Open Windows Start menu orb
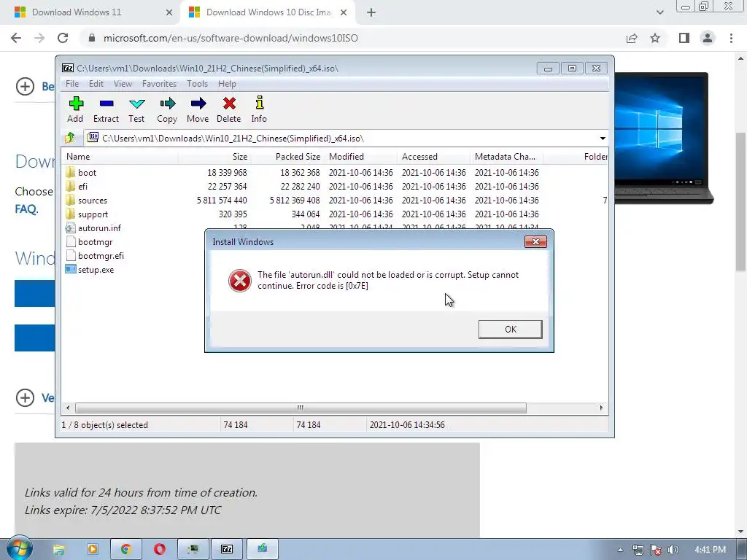This screenshot has width=747, height=560. click(19, 548)
